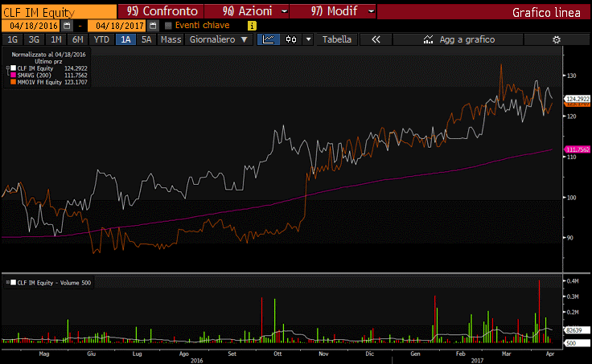Toggle the 1A time range
592x364 pixels.
(x=126, y=39)
